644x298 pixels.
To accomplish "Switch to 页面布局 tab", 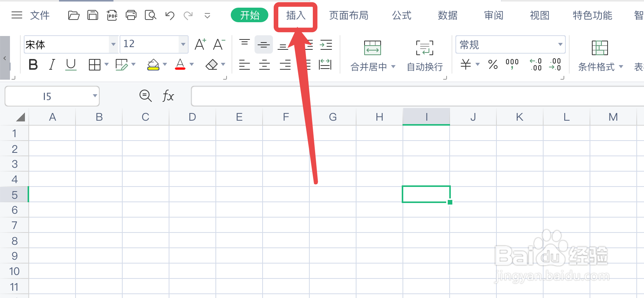I will tap(349, 15).
